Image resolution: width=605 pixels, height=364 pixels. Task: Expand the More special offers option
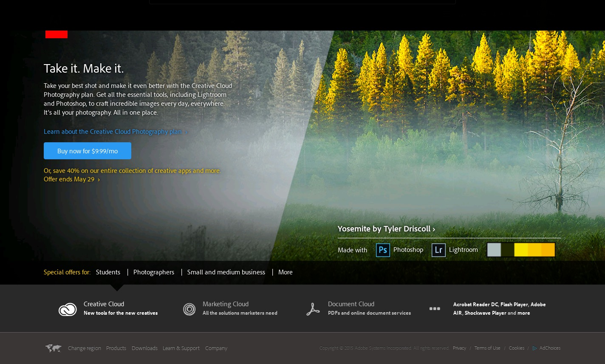pyautogui.click(x=285, y=272)
